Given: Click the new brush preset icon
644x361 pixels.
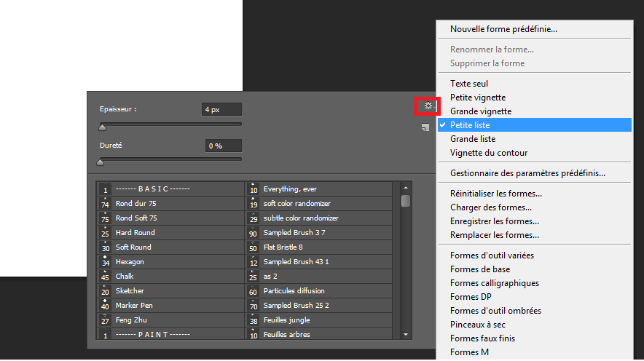Looking at the screenshot, I should click(x=425, y=128).
